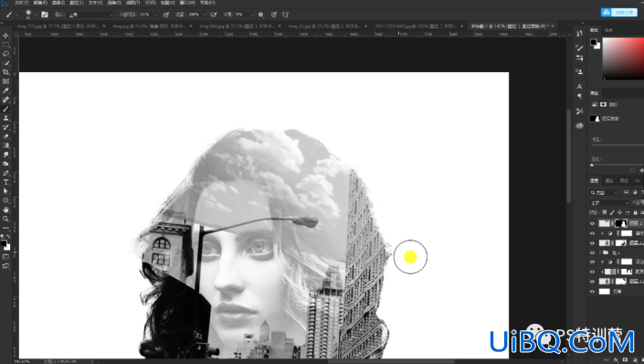Open the opacity slider dropdown arrow
This screenshot has height=364, width=644.
(156, 15)
